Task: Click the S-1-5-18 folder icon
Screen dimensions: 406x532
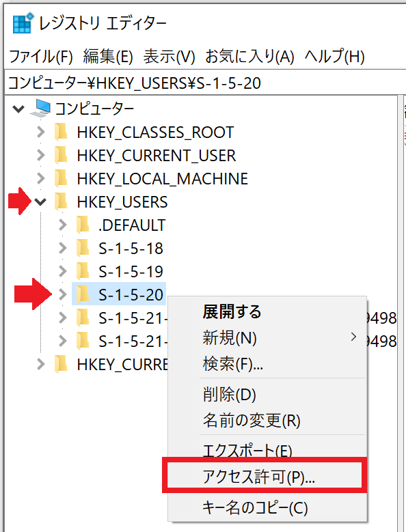Action: point(83,248)
